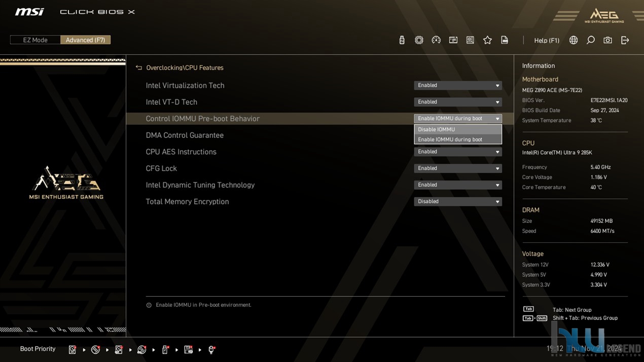
Task: Click BIOS build date Sep 27, 2024
Action: (604, 111)
